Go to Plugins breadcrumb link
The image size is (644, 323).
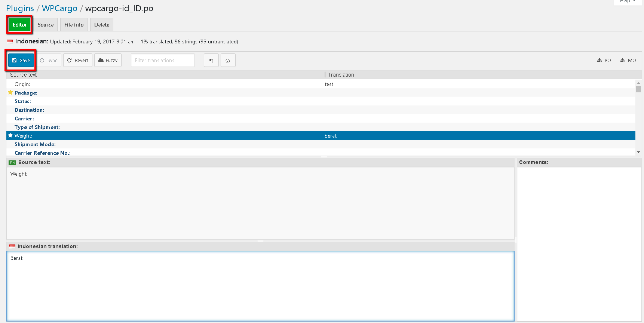[20, 8]
